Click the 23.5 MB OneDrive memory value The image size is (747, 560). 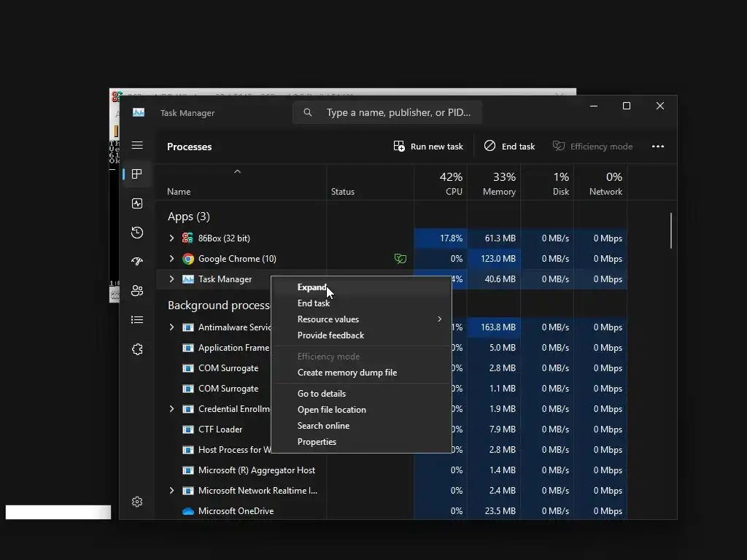502,511
